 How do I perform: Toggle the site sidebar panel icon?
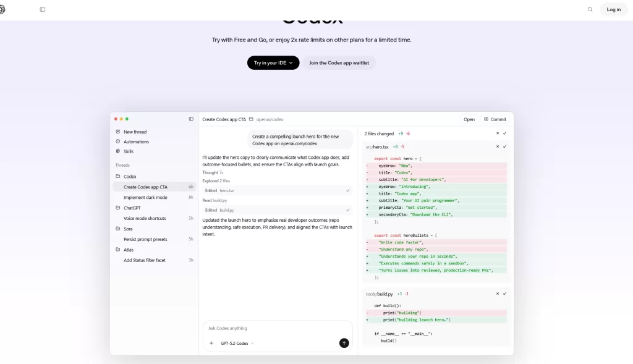(43, 9)
